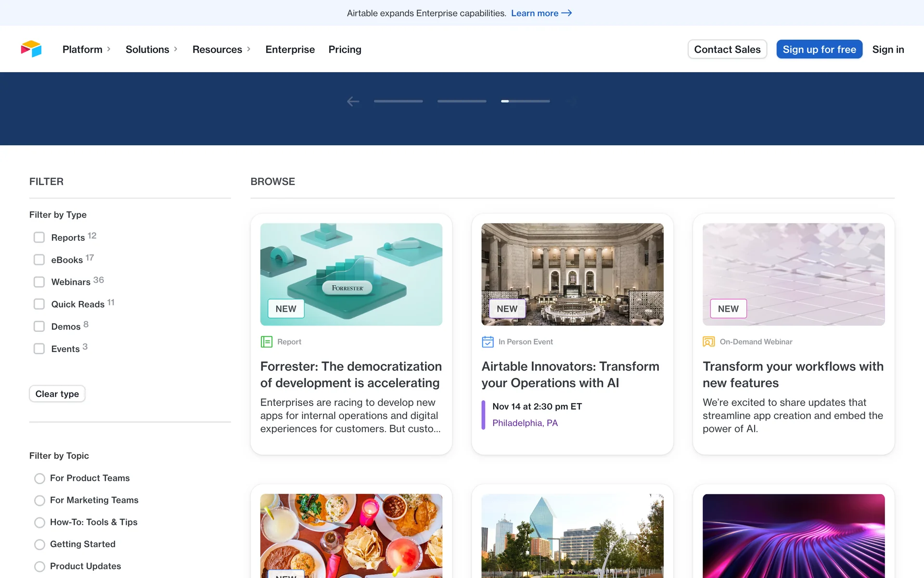Click the In Person Event calendar icon
The height and width of the screenshot is (578, 924).
(488, 342)
